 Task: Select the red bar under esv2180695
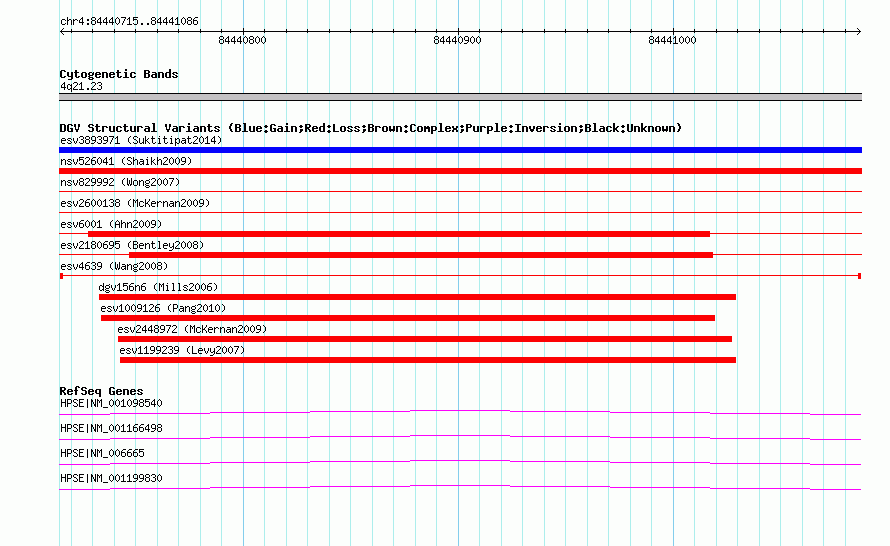(421, 255)
